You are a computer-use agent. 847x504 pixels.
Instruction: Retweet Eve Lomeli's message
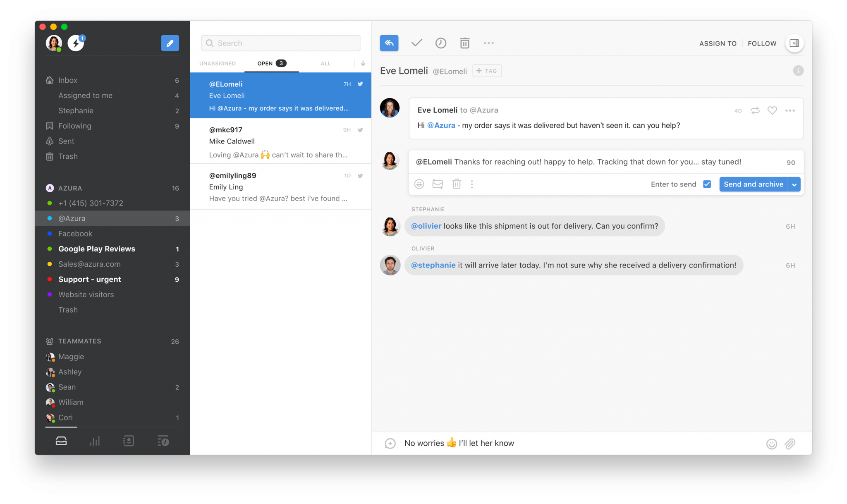755,110
